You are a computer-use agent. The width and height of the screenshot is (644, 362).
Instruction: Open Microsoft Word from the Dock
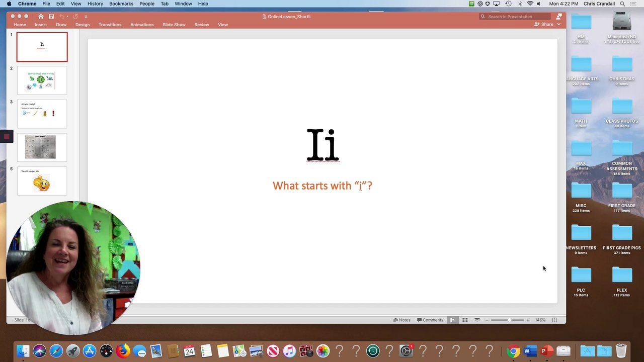pyautogui.click(x=530, y=351)
